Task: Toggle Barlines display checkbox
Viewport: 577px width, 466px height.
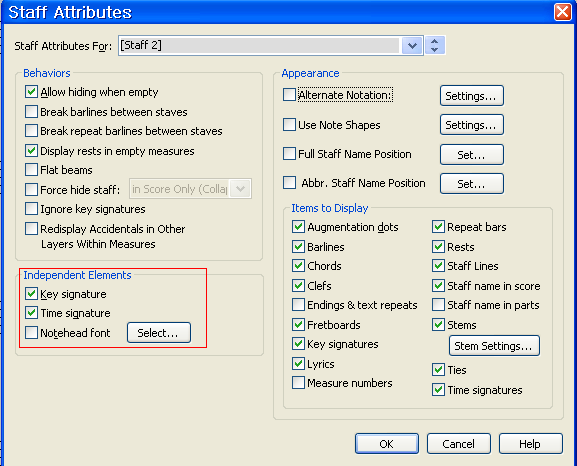Action: (x=298, y=246)
